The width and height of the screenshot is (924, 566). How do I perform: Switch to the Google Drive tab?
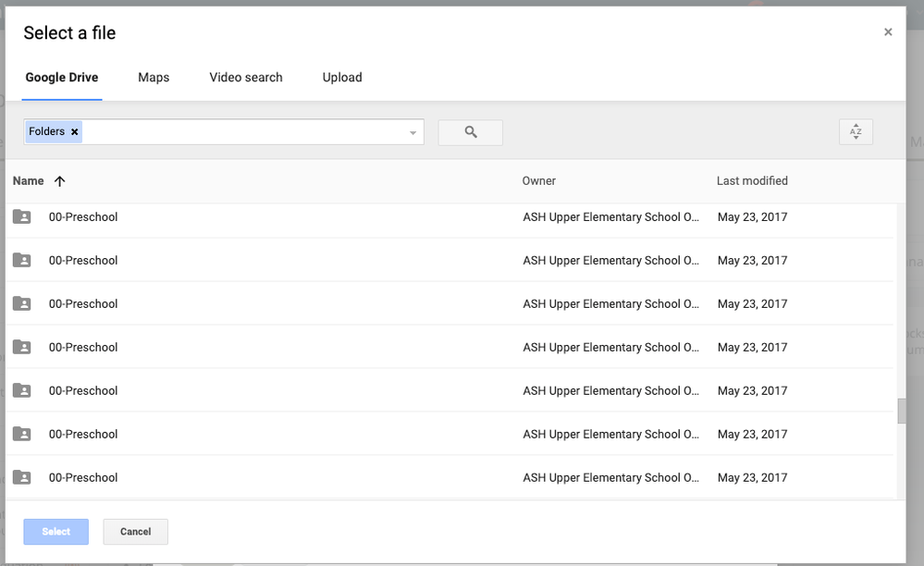click(x=62, y=78)
